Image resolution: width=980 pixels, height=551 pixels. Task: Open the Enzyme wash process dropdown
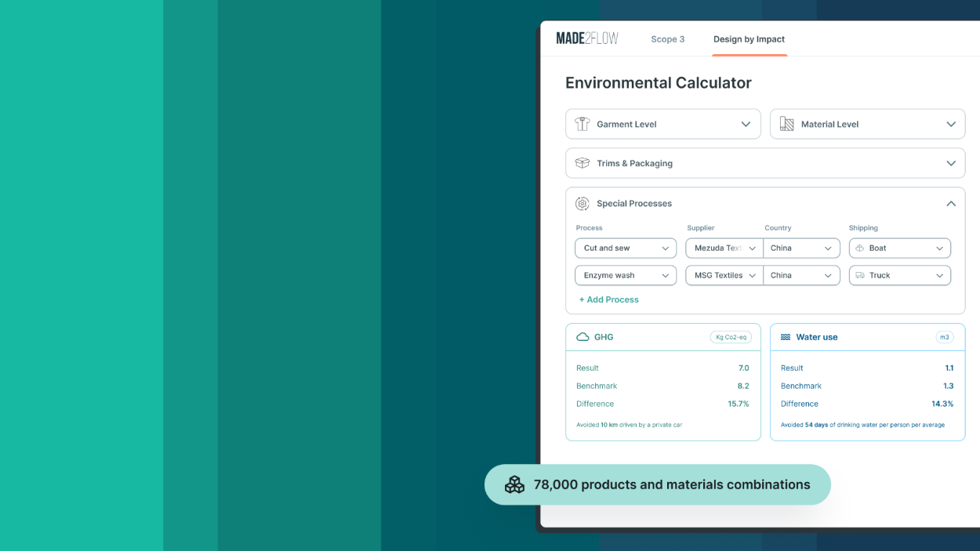click(625, 276)
